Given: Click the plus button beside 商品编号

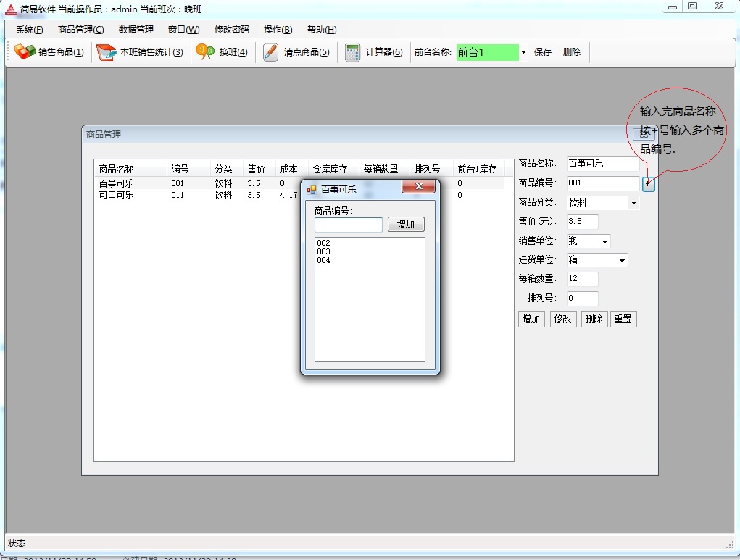Looking at the screenshot, I should coord(648,184).
